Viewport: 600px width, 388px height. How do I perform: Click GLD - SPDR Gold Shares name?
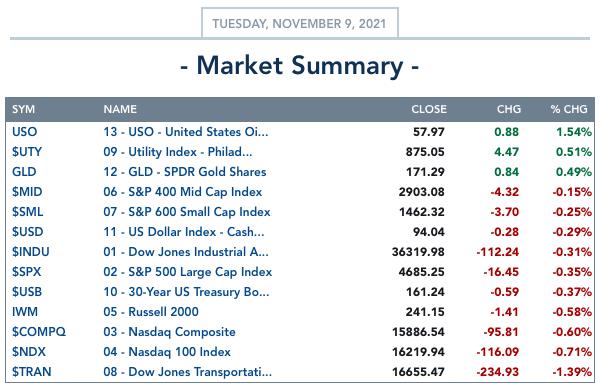point(184,172)
